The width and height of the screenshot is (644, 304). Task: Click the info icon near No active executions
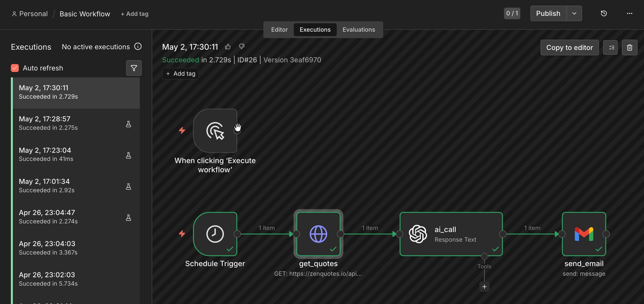tap(138, 47)
